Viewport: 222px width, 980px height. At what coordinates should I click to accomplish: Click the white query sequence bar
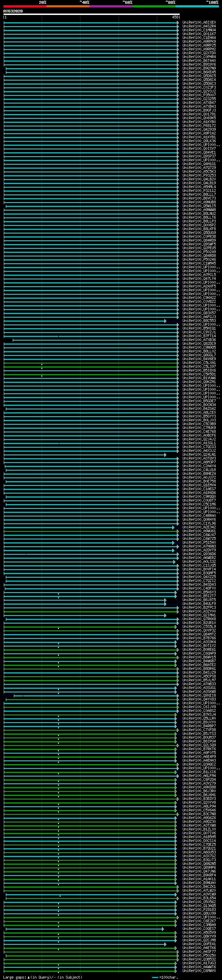pos(92,15)
